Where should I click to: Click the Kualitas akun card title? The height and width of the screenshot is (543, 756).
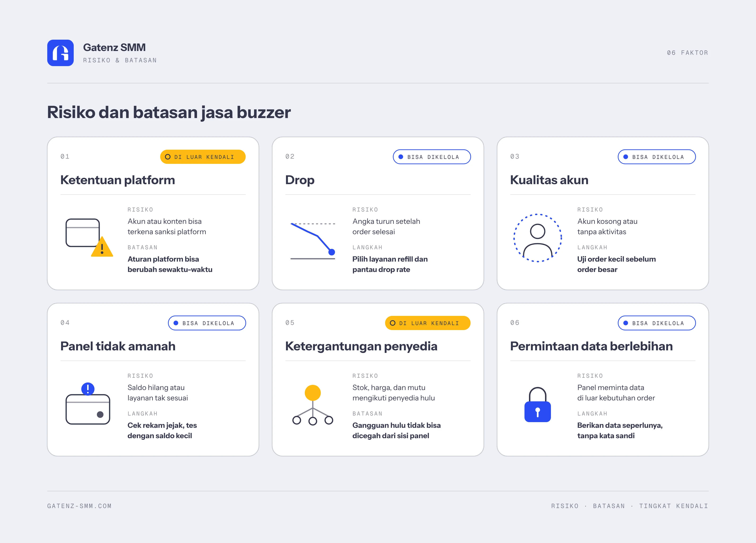pyautogui.click(x=549, y=180)
